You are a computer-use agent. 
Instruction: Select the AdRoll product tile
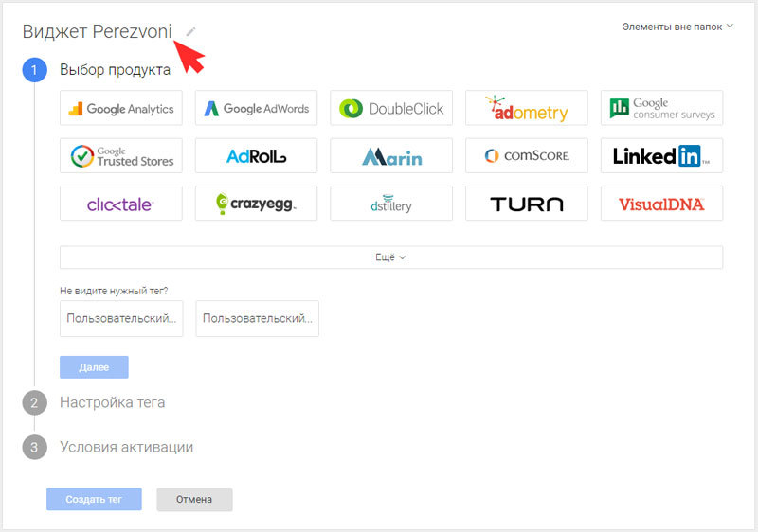coord(256,156)
